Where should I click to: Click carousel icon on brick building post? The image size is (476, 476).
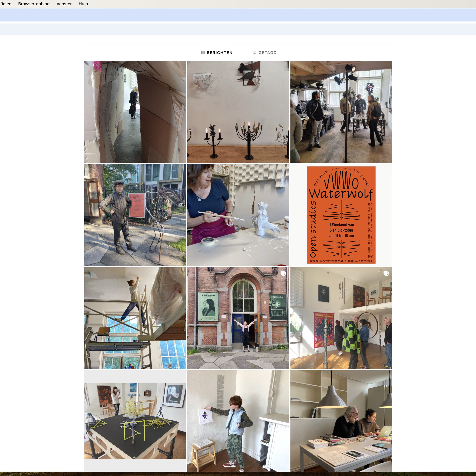coord(283,273)
